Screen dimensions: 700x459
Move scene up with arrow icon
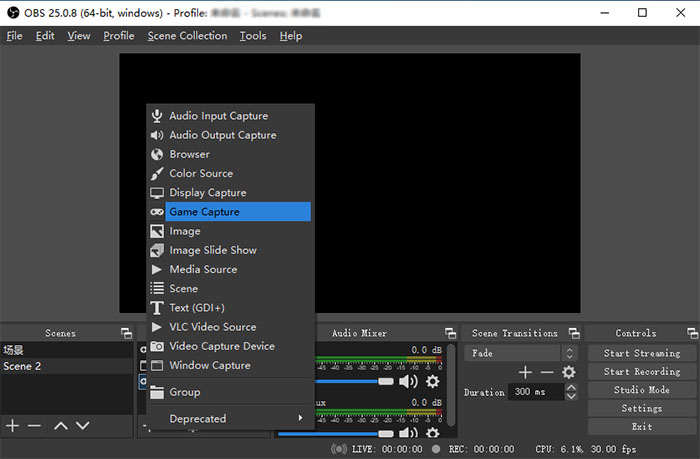pyautogui.click(x=61, y=426)
